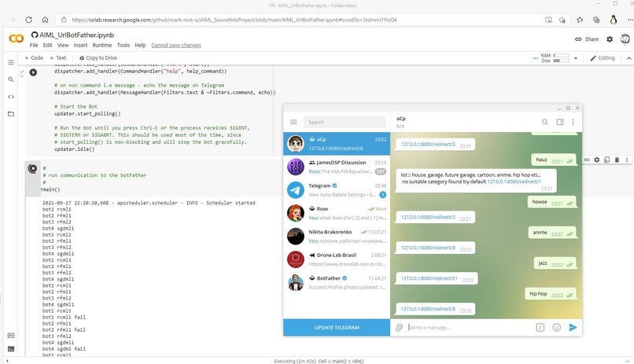The width and height of the screenshot is (634, 364).
Task: Click the Write a message field
Action: tap(469, 328)
